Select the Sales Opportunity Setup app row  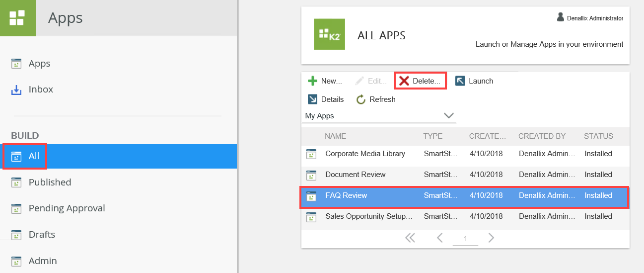(369, 216)
